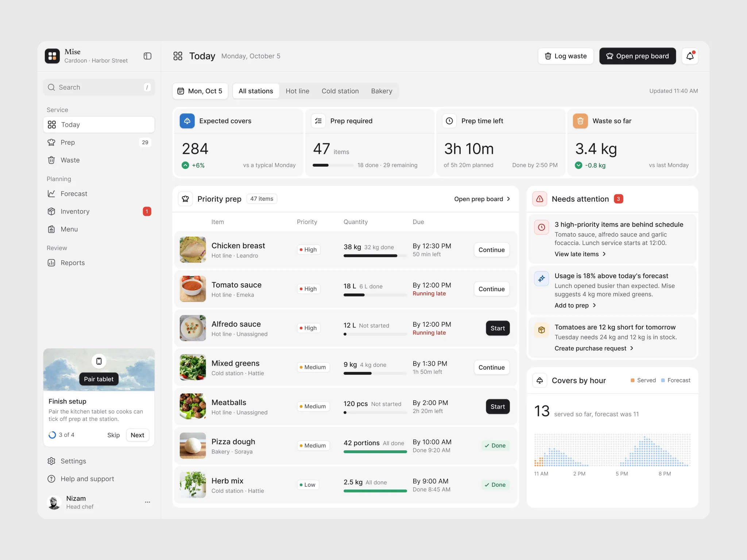Click the Tomato sauce progress bar
The height and width of the screenshot is (560, 747).
[x=375, y=295]
